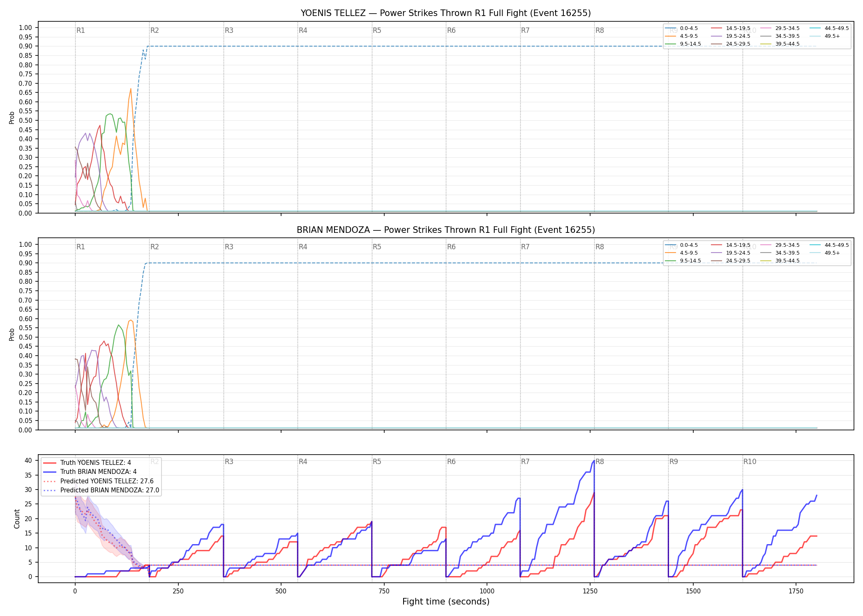863x616 pixels.
Task: Select the R5 label in Brian Mendoza chart
Action: (x=377, y=247)
